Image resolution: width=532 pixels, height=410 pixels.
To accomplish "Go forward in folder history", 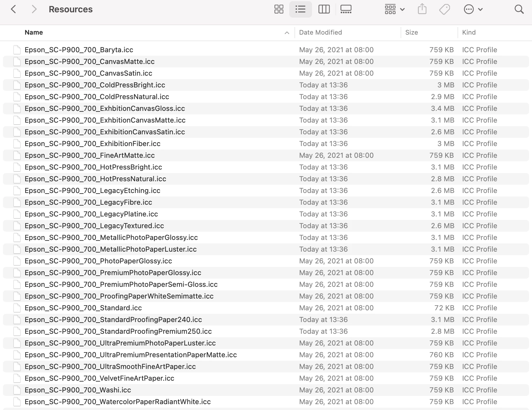I will tap(34, 9).
